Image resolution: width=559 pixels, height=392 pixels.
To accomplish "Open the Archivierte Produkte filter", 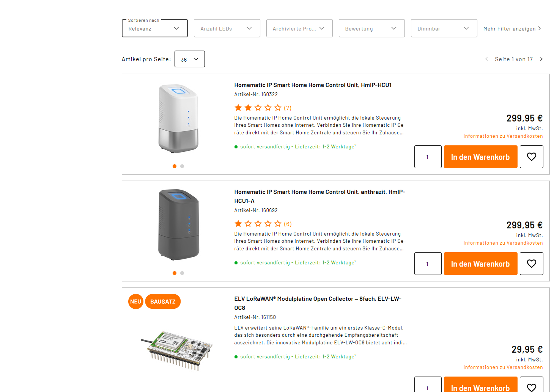I will tap(299, 28).
